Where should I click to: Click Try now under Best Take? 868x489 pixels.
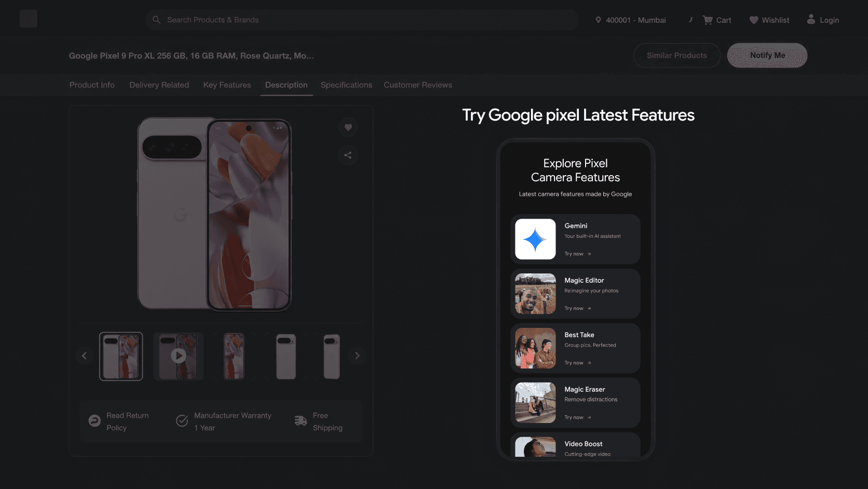tap(578, 363)
